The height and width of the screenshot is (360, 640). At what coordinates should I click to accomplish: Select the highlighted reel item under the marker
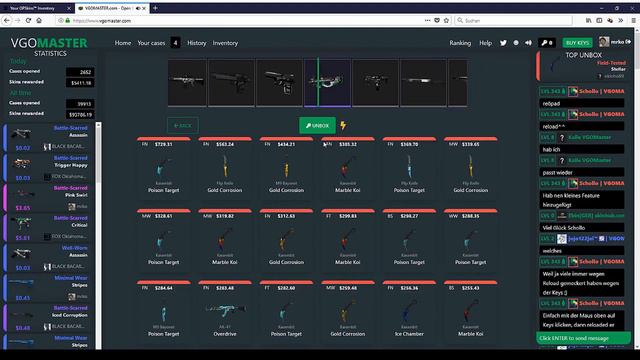[x=327, y=83]
